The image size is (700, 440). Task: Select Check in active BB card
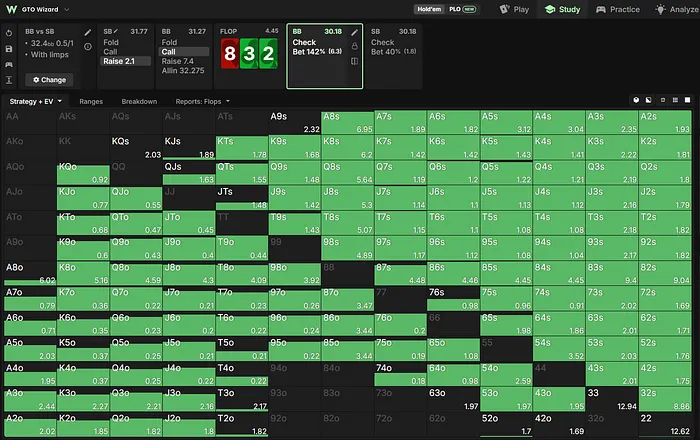[304, 42]
